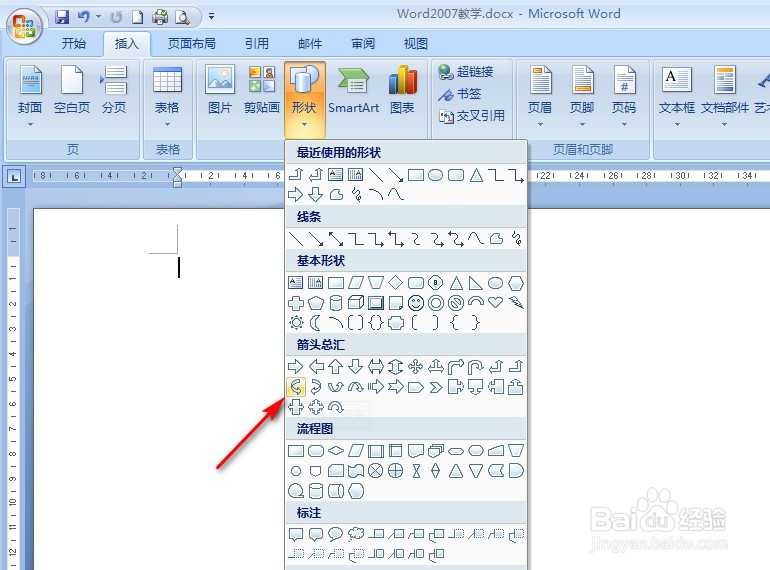
Task: Click the quick print icon
Action: point(160,17)
